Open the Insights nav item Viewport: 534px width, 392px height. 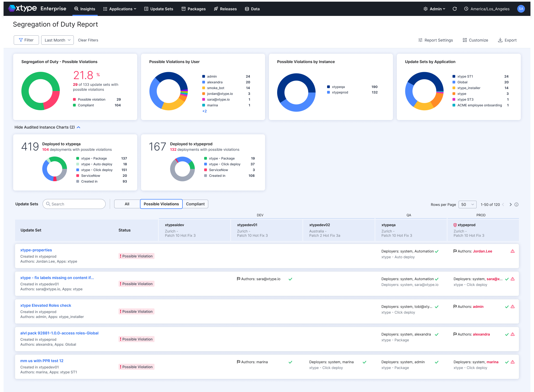pyautogui.click(x=85, y=9)
